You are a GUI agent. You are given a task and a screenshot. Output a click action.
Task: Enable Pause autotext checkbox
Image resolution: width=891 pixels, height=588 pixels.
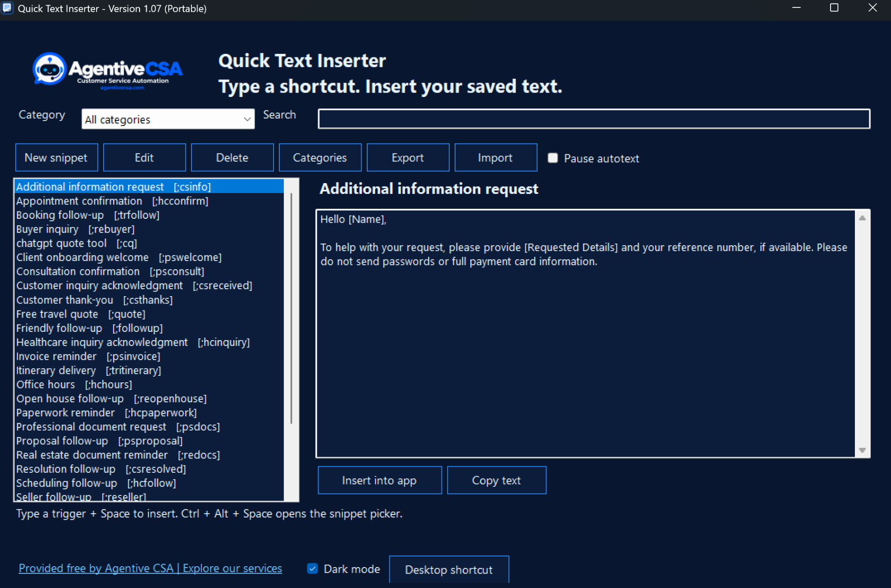(553, 158)
